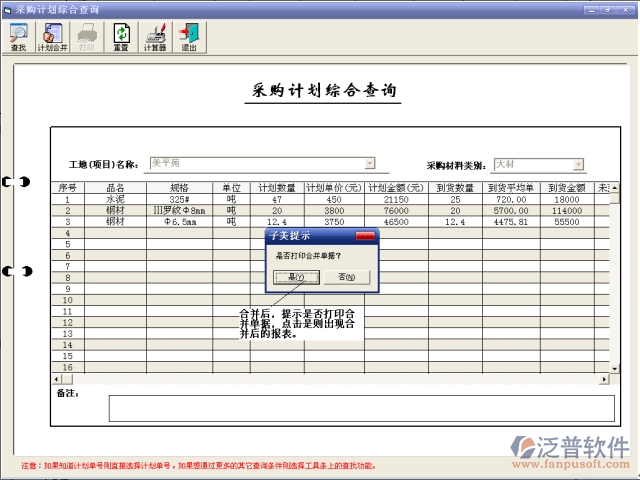This screenshot has width=640, height=480.
Task: Click the 退出 exit door icon
Action: (189, 37)
